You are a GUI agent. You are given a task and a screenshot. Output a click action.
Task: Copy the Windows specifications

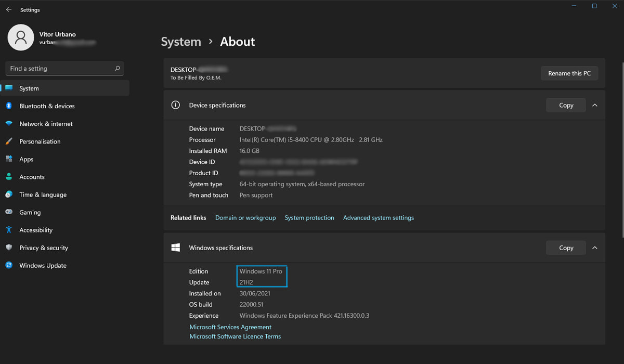[x=566, y=248]
